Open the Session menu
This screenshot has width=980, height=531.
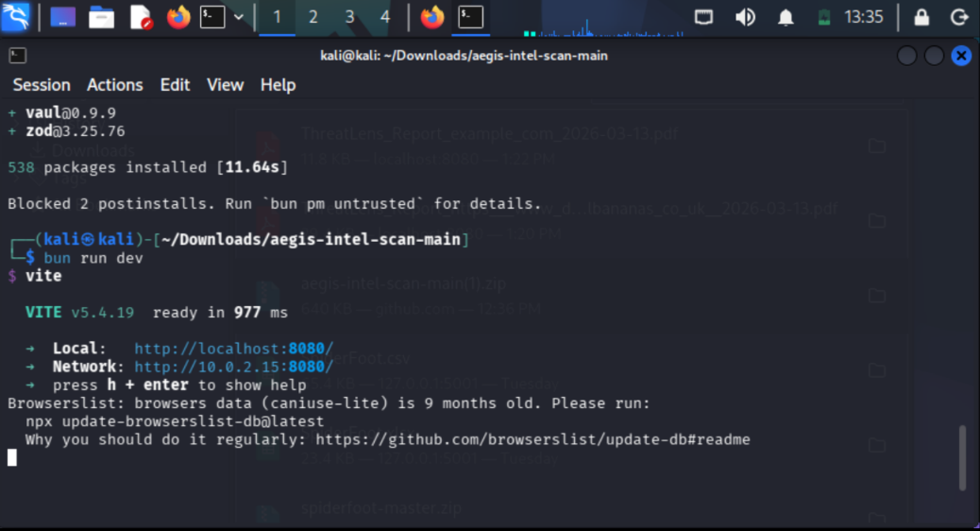coord(42,84)
